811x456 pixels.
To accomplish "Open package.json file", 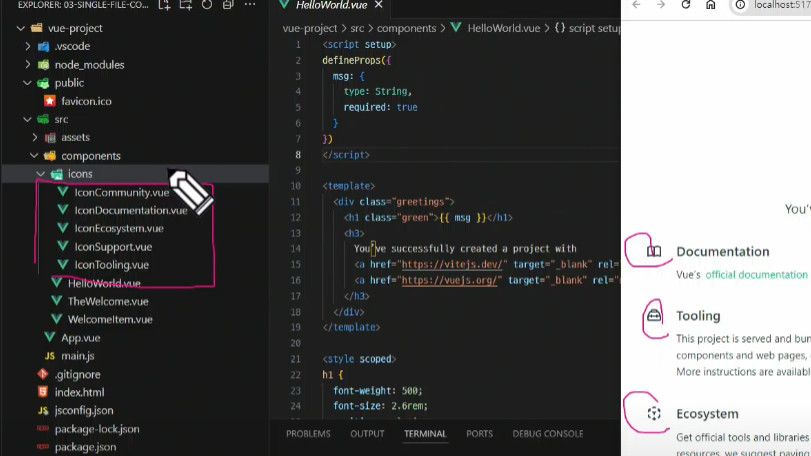I will 85,447.
